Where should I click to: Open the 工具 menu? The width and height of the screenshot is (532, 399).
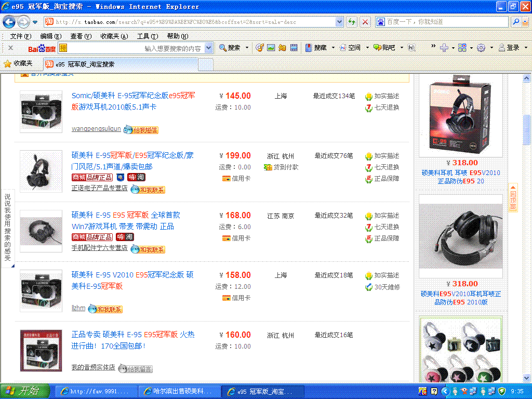click(x=147, y=36)
